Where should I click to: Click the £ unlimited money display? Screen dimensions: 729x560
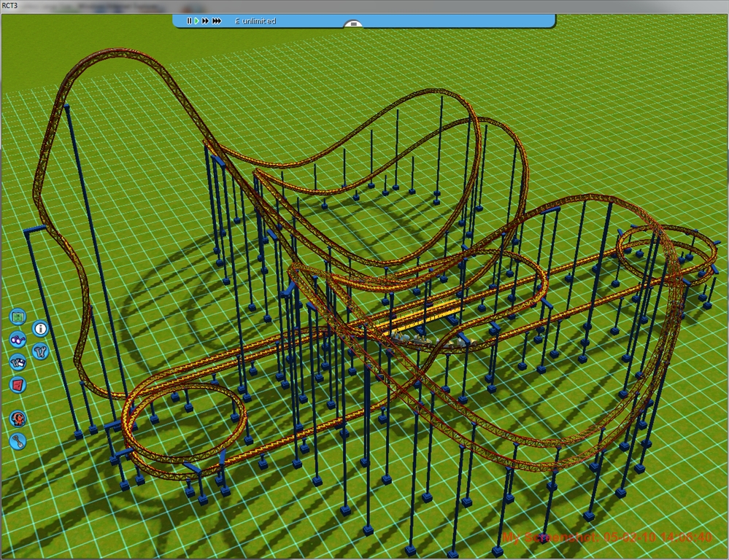(255, 21)
